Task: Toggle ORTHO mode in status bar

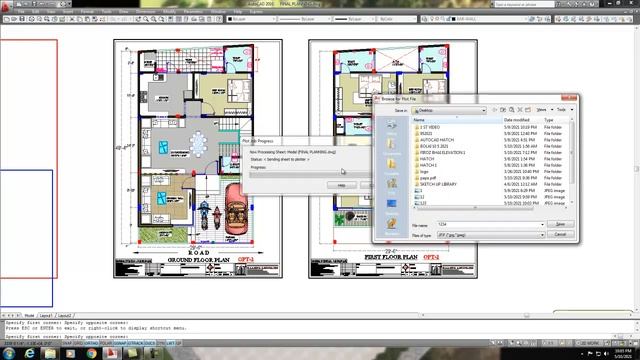Action: tap(91, 343)
